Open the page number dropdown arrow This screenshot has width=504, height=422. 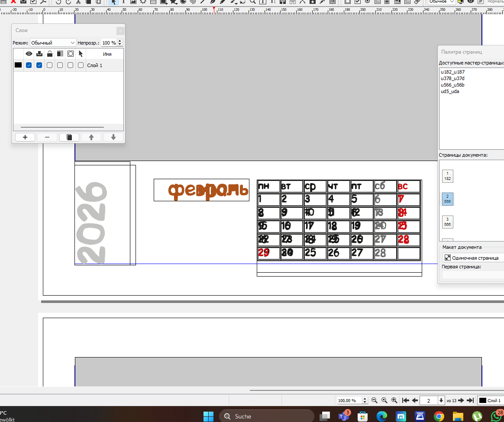(441, 401)
